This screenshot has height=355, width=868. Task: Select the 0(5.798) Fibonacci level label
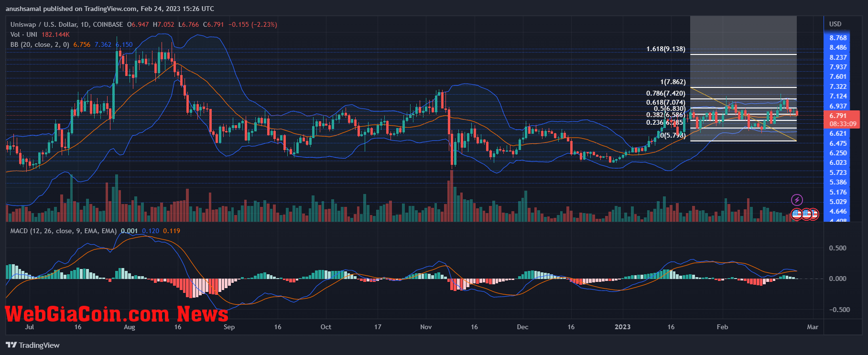click(673, 135)
